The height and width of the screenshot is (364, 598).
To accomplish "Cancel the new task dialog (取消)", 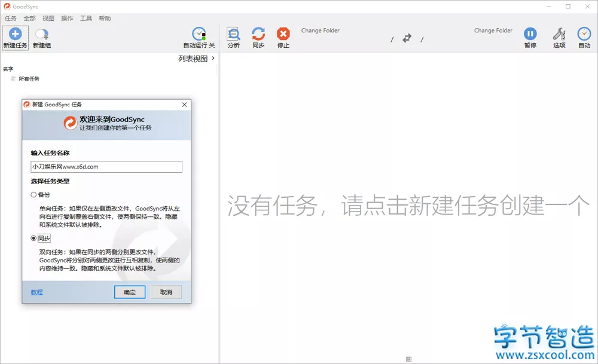I will 166,292.
